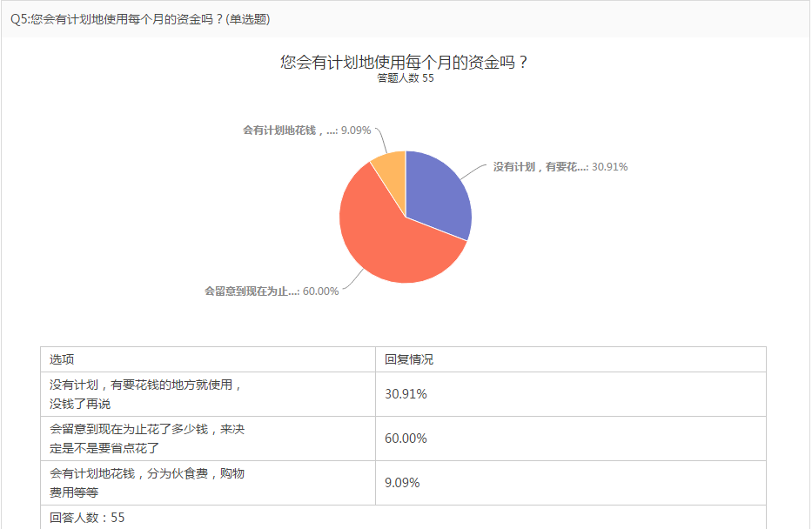
Task: Click the blue 30.91% pie slice
Action: point(440,194)
